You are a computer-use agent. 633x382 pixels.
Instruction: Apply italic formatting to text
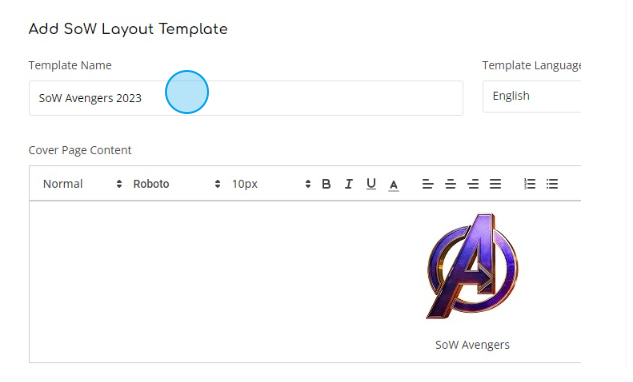[349, 184]
